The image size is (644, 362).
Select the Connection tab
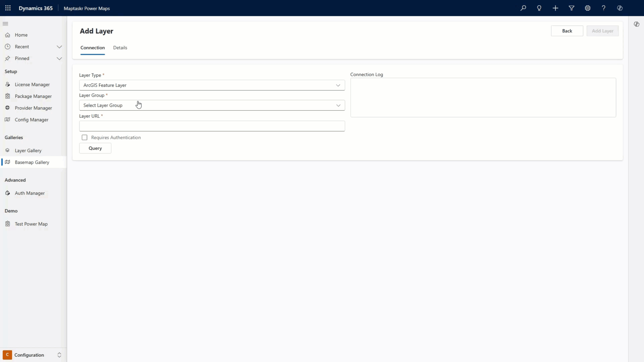point(93,48)
